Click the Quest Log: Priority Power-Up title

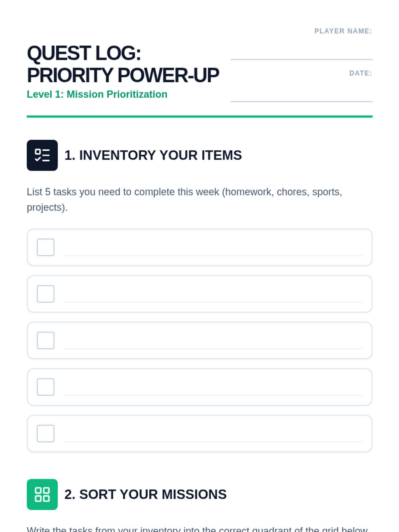[x=123, y=64]
